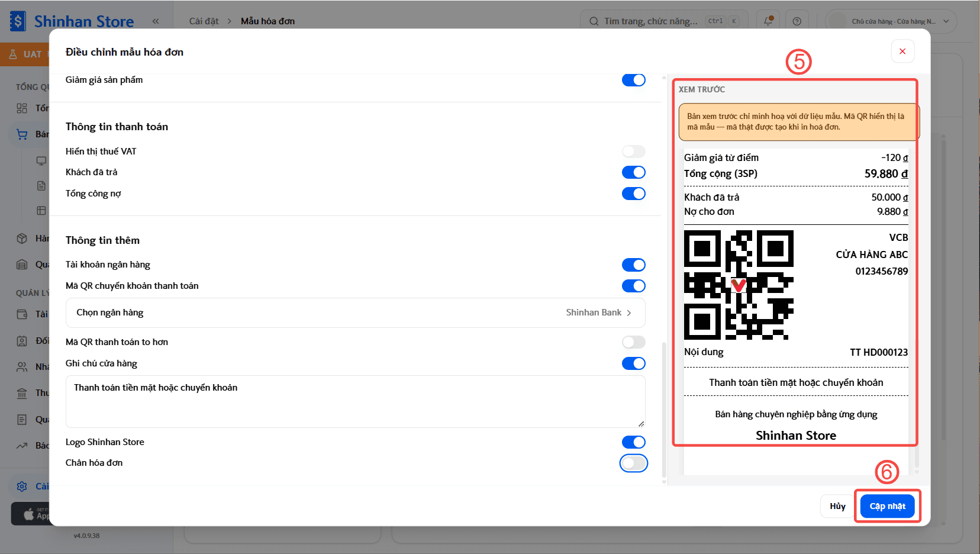Open the notifications bell icon

click(768, 21)
